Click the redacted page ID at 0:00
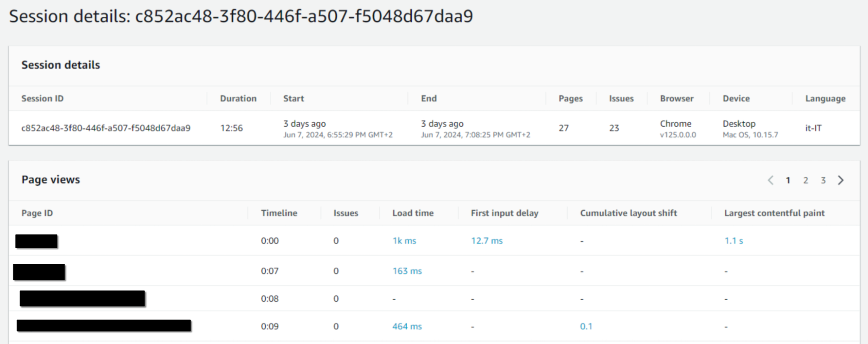This screenshot has height=344, width=868. (36, 241)
